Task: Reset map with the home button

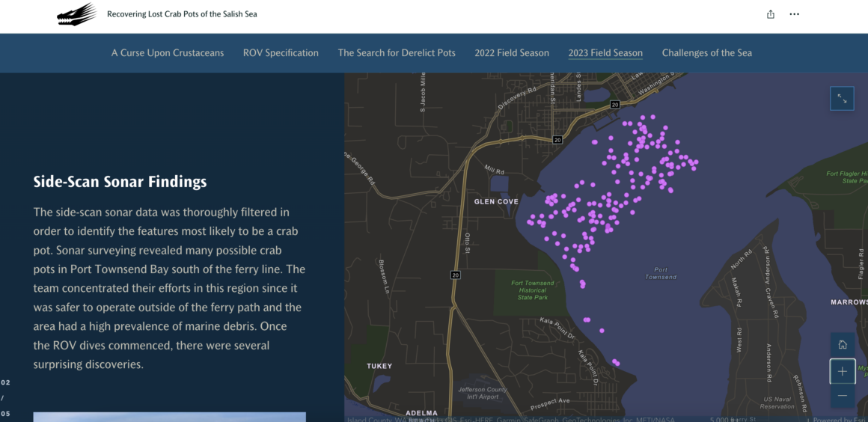Action: coord(842,345)
